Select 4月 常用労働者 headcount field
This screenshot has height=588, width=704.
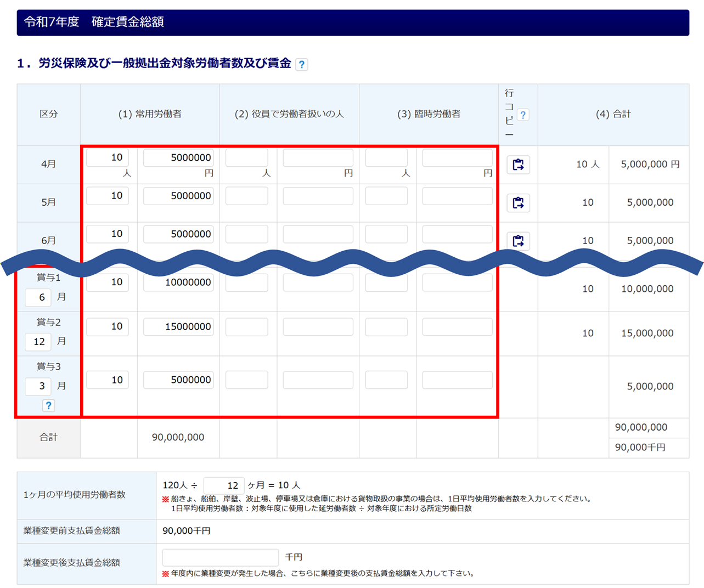tap(108, 158)
